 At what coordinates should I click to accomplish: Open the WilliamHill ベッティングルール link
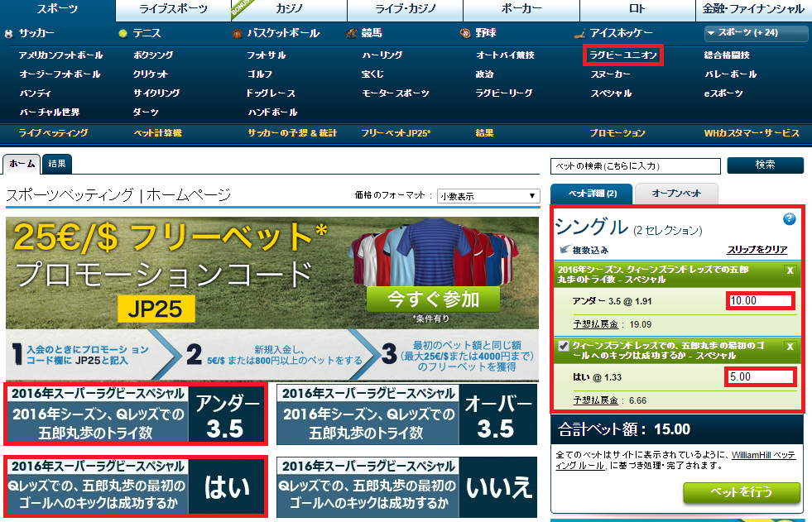675,461
